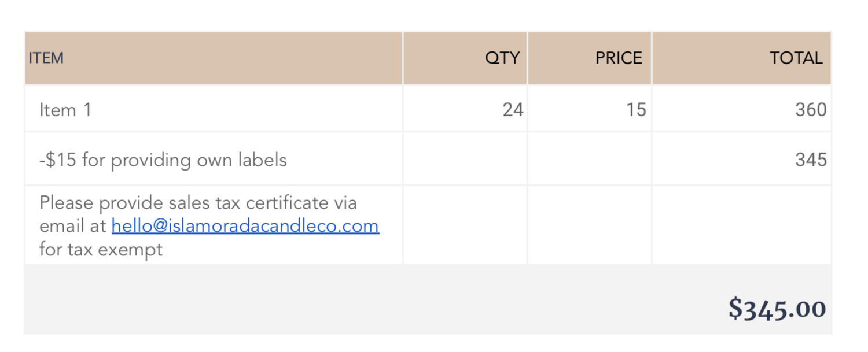Click the price cell showing 15
The height and width of the screenshot is (352, 868).
point(590,109)
